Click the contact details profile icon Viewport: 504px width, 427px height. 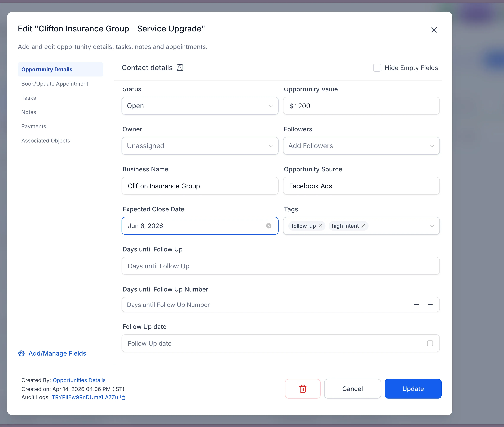click(180, 68)
